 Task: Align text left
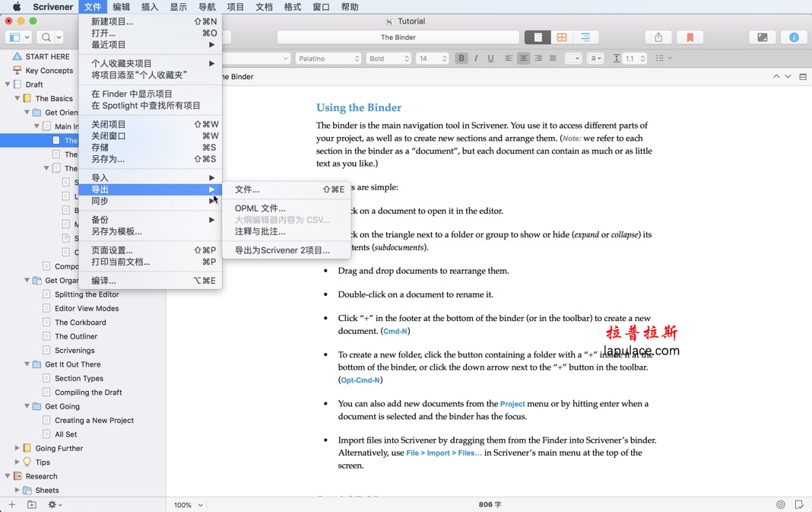point(509,59)
